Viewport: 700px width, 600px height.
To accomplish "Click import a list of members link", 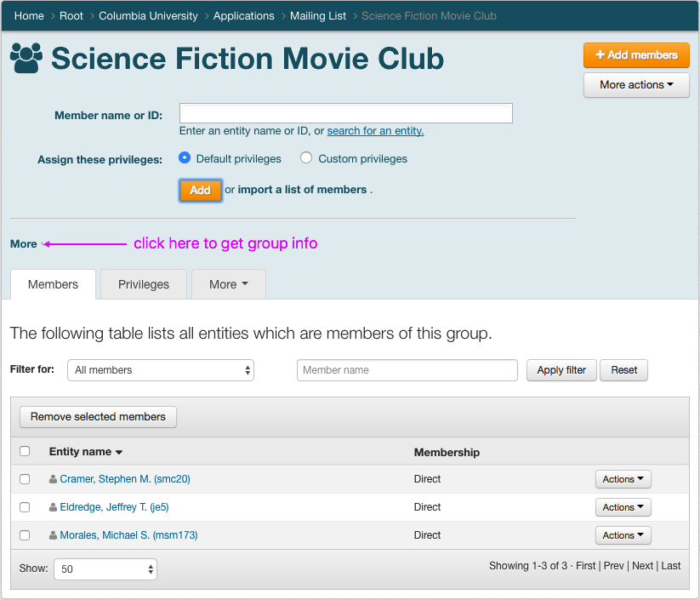I will (x=302, y=190).
